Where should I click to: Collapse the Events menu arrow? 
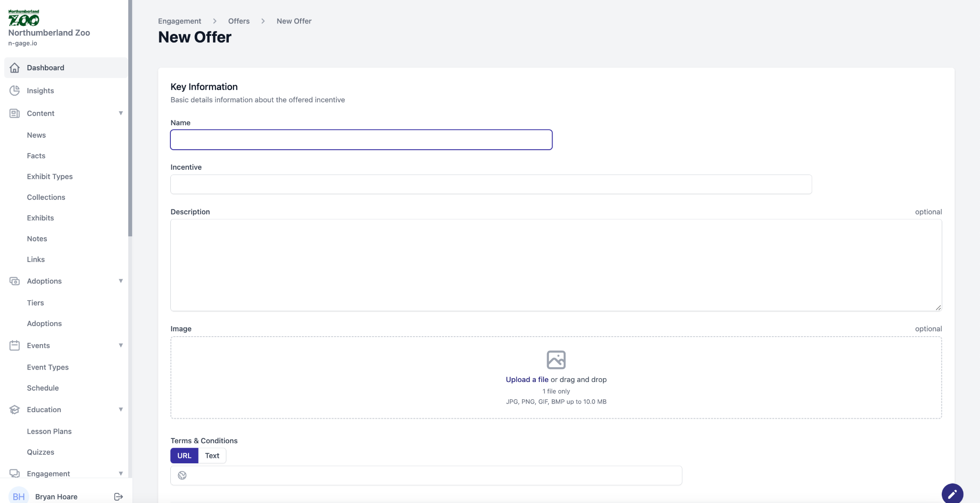[x=121, y=345]
